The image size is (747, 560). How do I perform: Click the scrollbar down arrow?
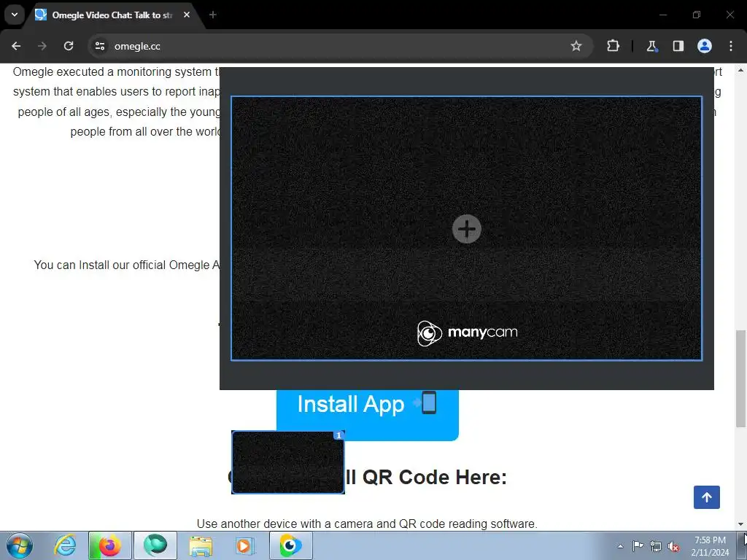coord(740,524)
